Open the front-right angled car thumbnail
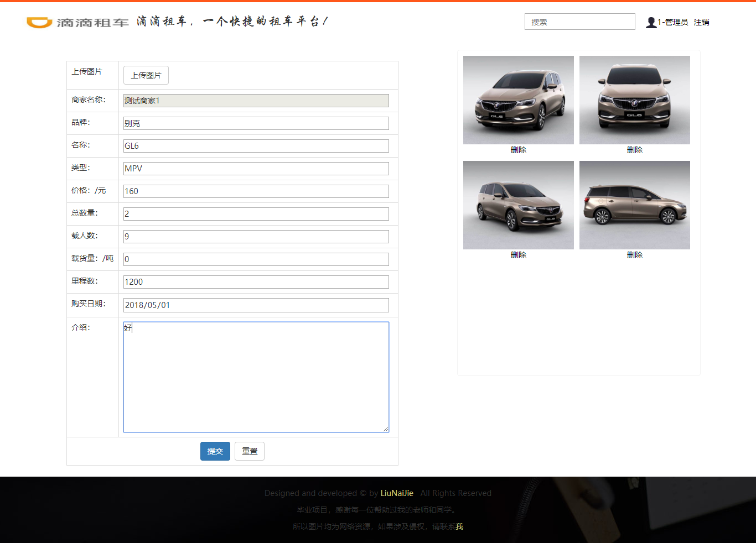This screenshot has width=756, height=543. click(519, 205)
